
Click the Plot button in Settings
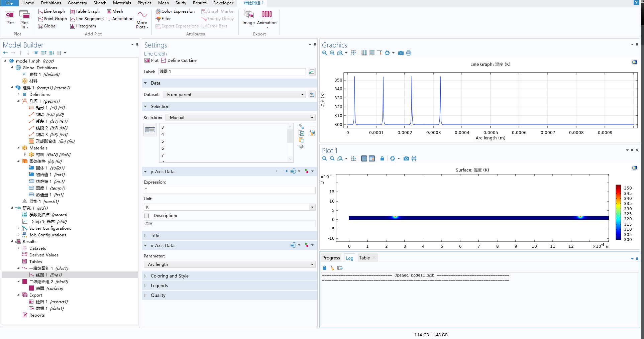pos(151,61)
